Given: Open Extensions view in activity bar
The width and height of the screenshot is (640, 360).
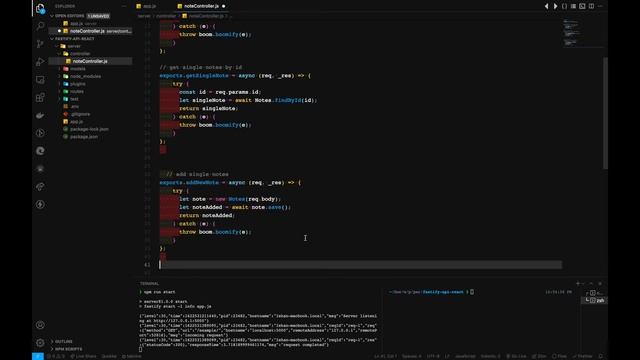Looking at the screenshot, I should 40,98.
